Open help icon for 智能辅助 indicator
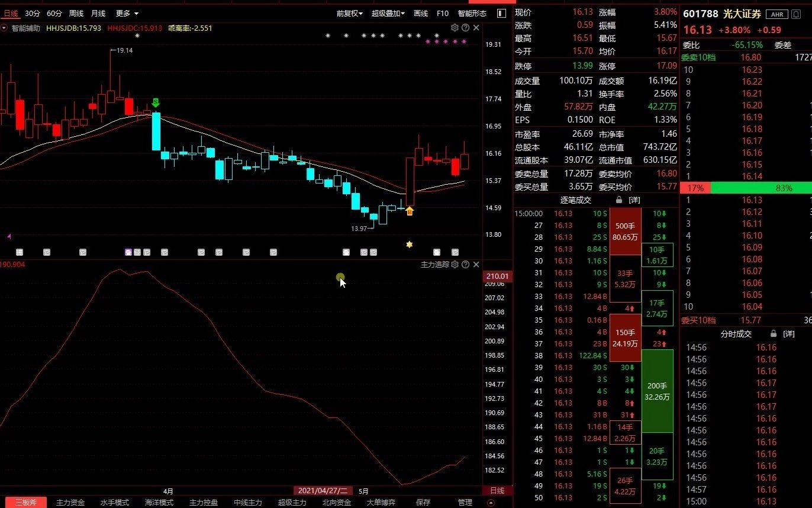The width and height of the screenshot is (812, 508). 465,28
